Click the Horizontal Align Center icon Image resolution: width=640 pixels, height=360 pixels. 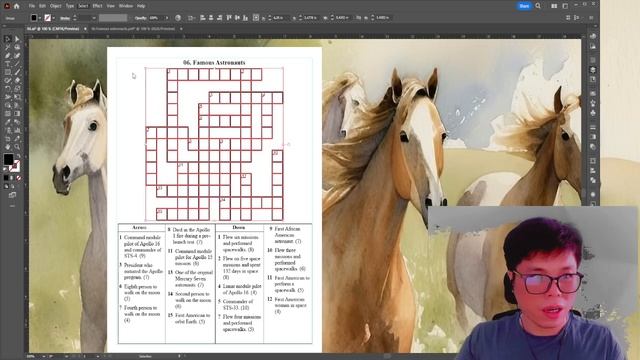click(x=211, y=18)
